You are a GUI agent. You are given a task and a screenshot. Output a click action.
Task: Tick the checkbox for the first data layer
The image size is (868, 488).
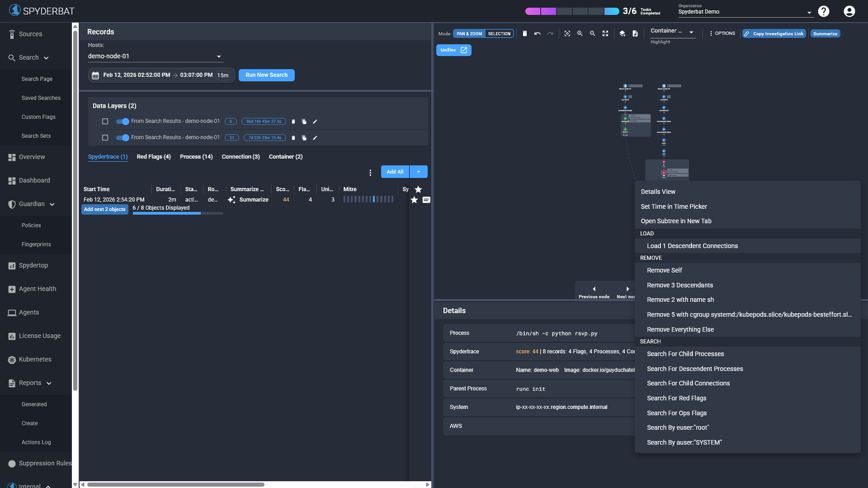(105, 121)
